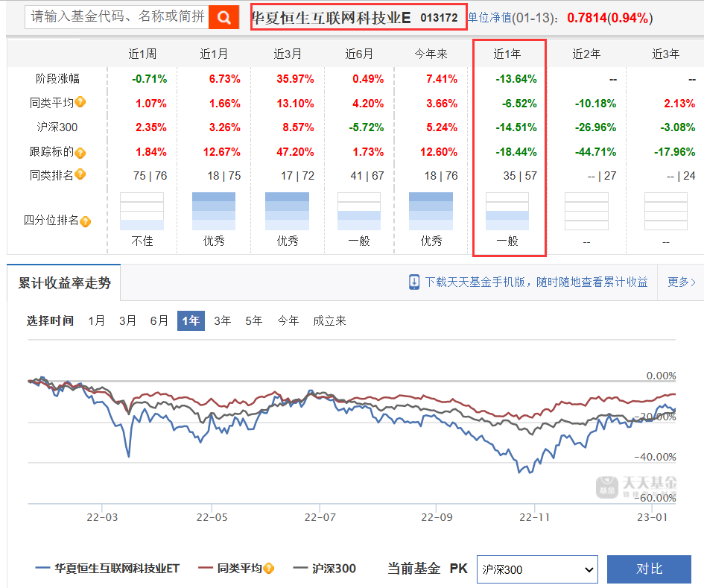Screen dimensions: 704x588
Task: Select the 5年 time range
Action: point(254,320)
